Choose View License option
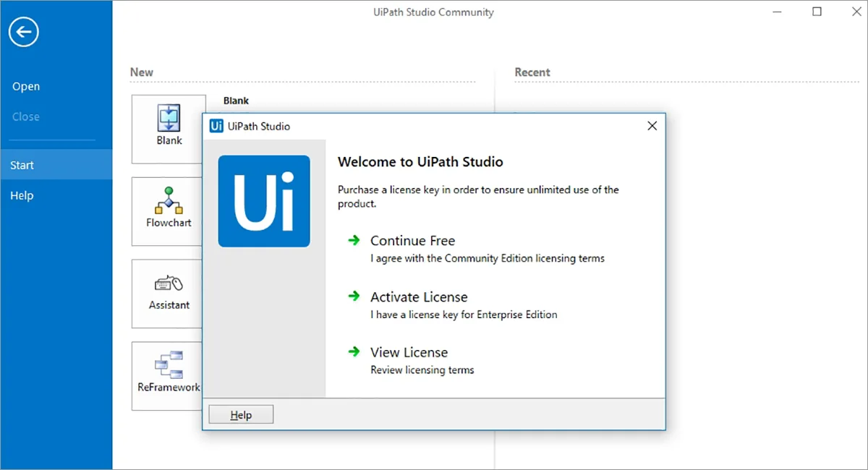The height and width of the screenshot is (470, 868). 409,352
